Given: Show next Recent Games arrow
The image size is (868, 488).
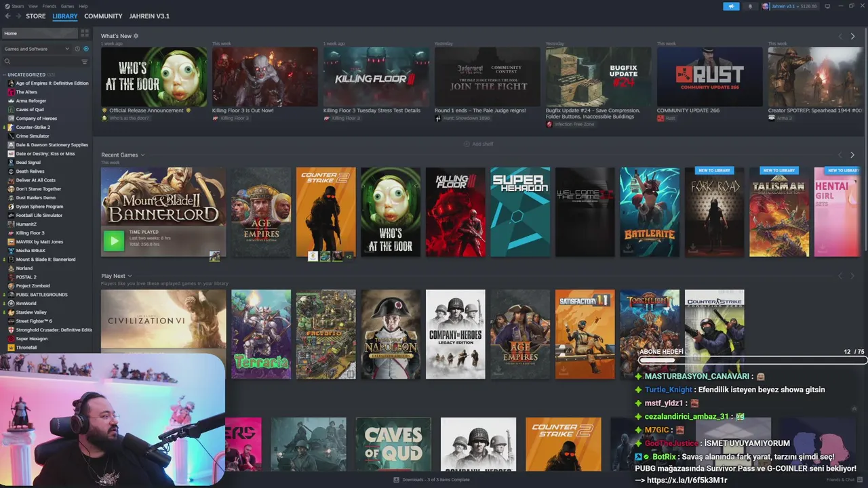Looking at the screenshot, I should pyautogui.click(x=852, y=155).
